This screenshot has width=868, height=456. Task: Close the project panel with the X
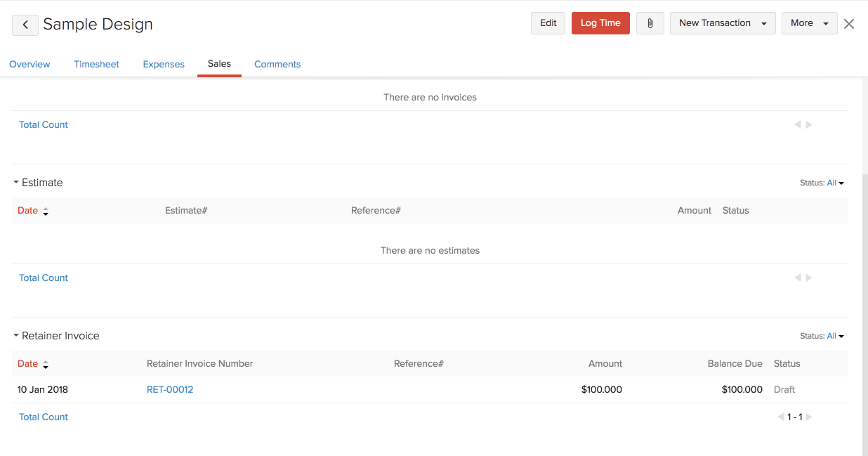pyautogui.click(x=849, y=24)
